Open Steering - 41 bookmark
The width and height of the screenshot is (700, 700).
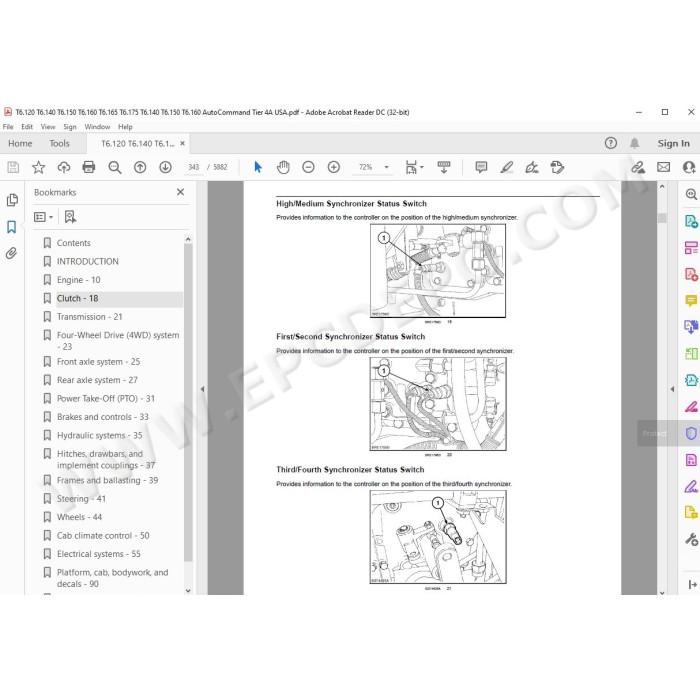pyautogui.click(x=81, y=499)
